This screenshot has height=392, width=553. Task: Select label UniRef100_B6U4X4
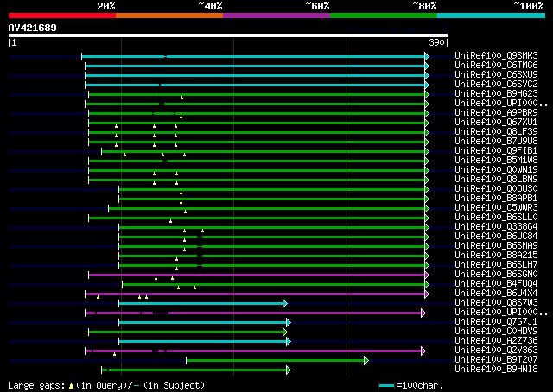(496, 294)
